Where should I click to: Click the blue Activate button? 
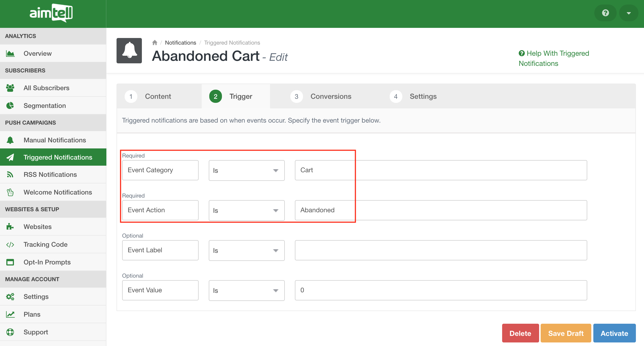click(614, 333)
